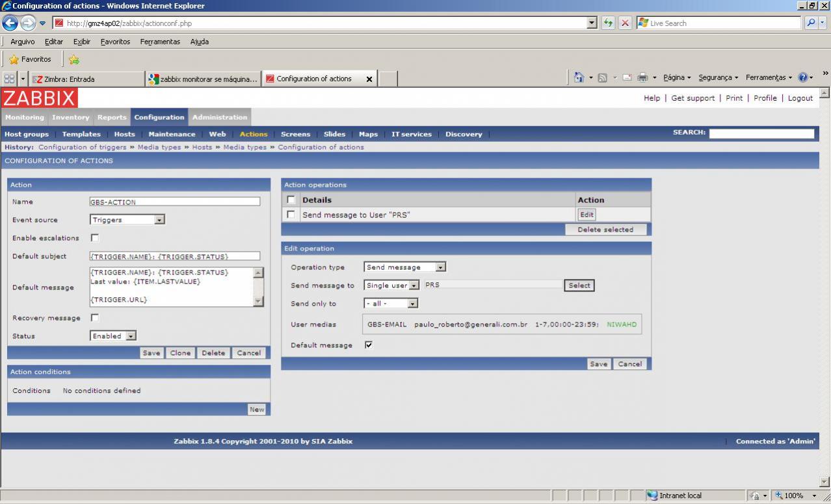831x504 pixels.
Task: Click the browser Back arrow button
Action: [10, 23]
